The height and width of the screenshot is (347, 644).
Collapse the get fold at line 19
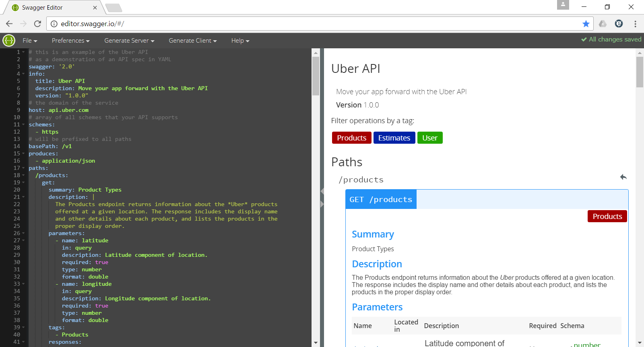(x=23, y=182)
